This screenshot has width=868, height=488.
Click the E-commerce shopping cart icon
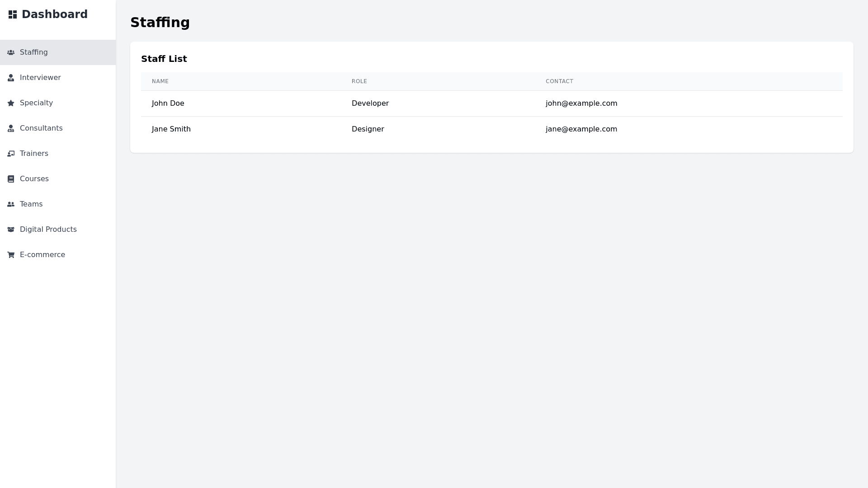coord(11,255)
